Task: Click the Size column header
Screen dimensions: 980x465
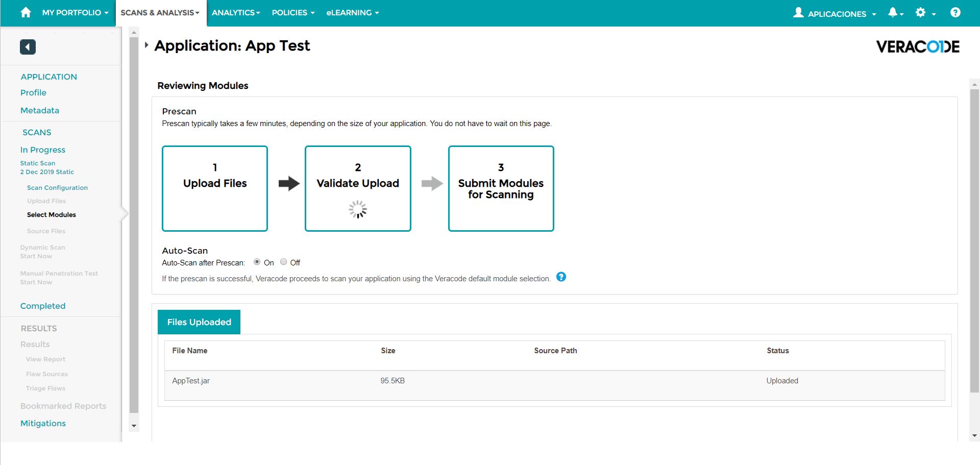Action: pyautogui.click(x=388, y=351)
